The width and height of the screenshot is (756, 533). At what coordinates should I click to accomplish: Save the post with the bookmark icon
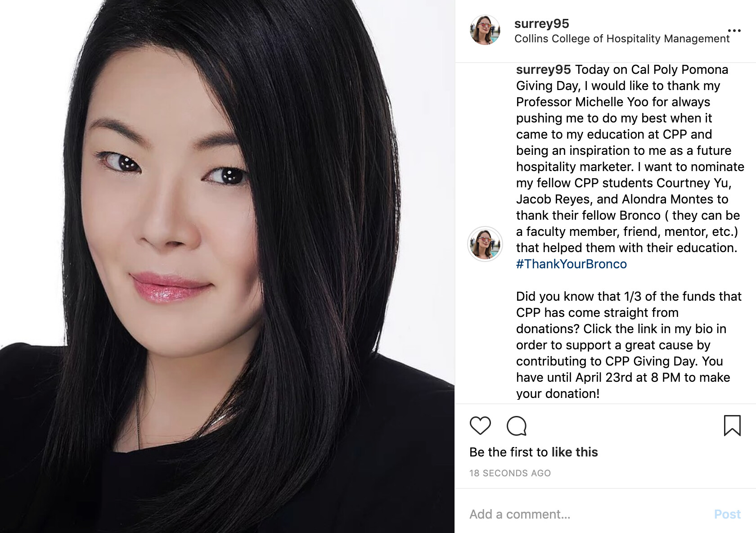coord(732,425)
